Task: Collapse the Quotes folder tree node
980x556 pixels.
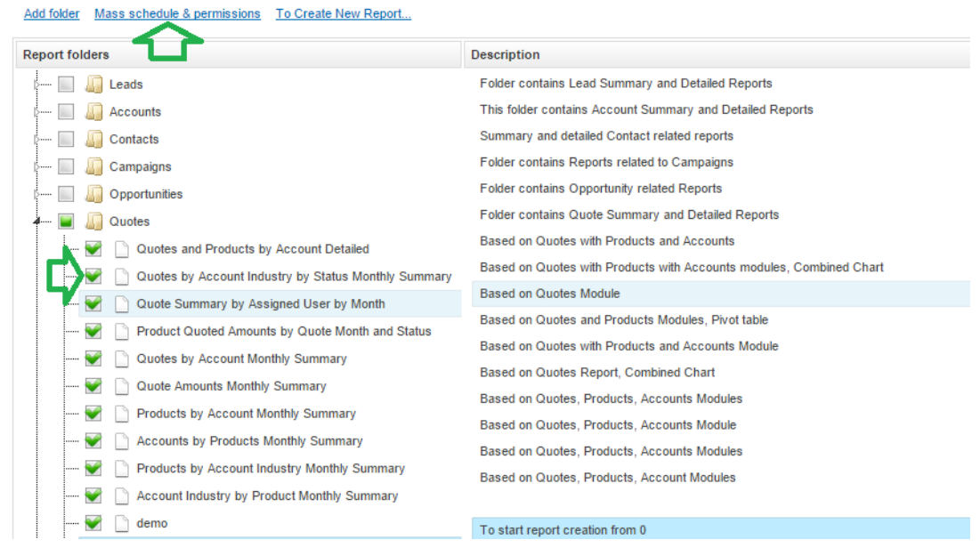Action: click(36, 222)
